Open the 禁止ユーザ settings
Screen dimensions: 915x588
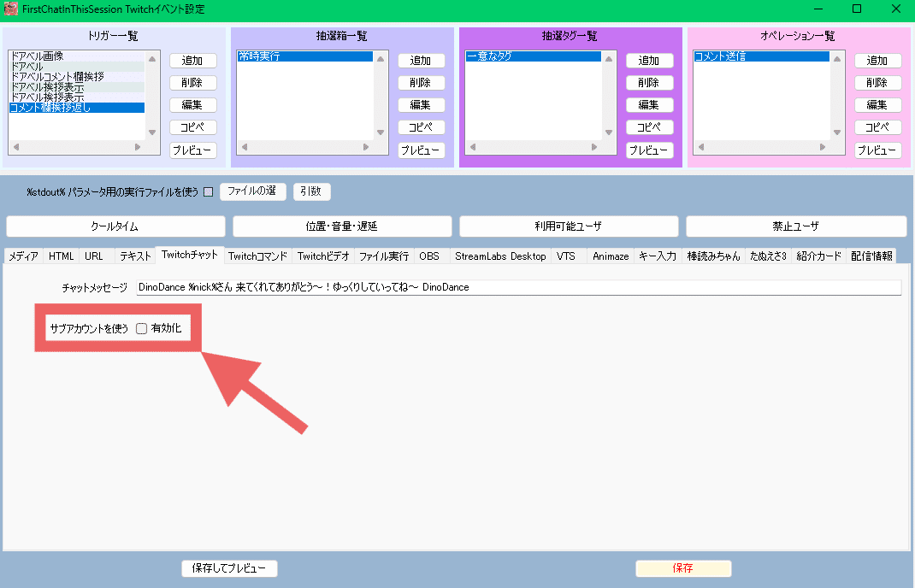point(795,226)
